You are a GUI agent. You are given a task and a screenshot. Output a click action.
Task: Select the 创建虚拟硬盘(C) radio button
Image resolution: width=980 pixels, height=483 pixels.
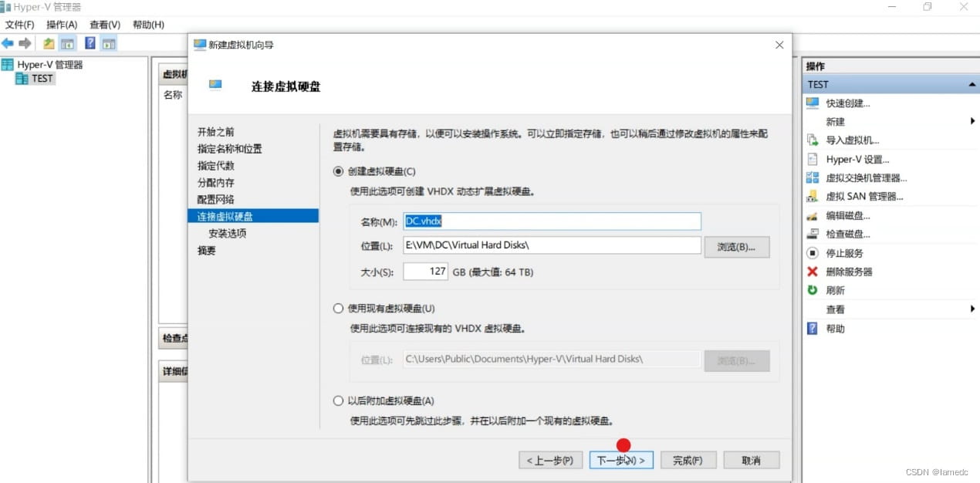(338, 171)
